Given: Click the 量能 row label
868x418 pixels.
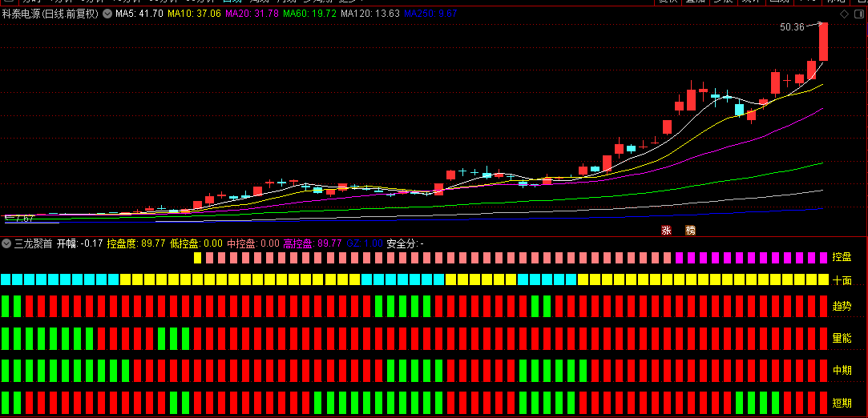Looking at the screenshot, I should point(842,338).
